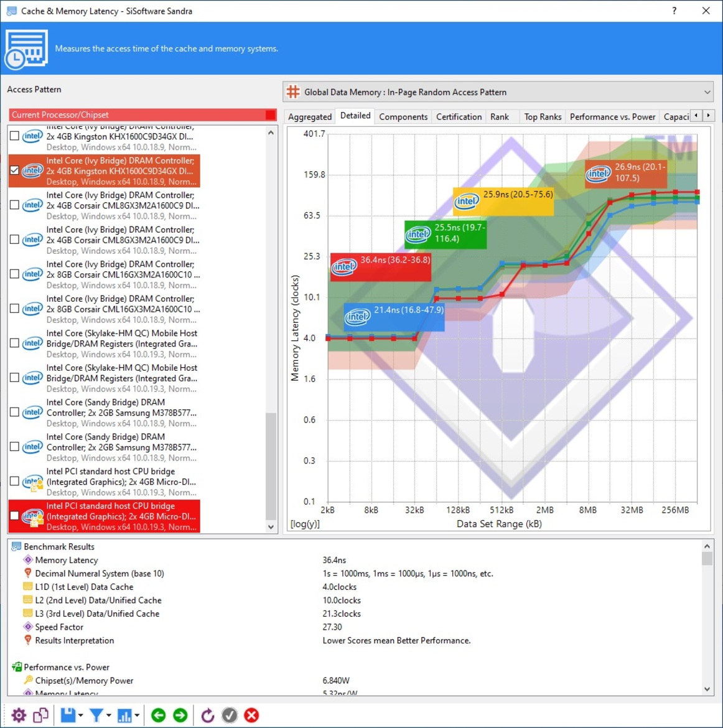Go to the Certification tab
This screenshot has width=723, height=728.
(x=459, y=116)
